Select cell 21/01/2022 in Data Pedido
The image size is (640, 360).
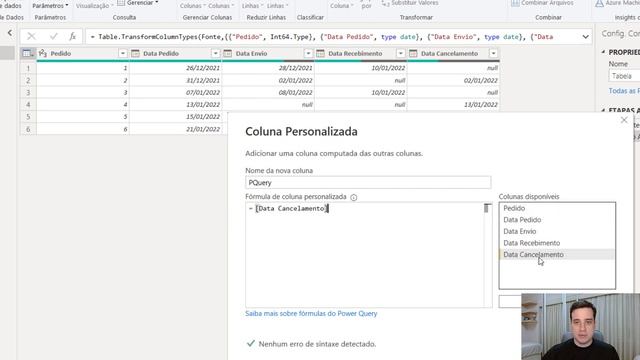tap(176, 129)
